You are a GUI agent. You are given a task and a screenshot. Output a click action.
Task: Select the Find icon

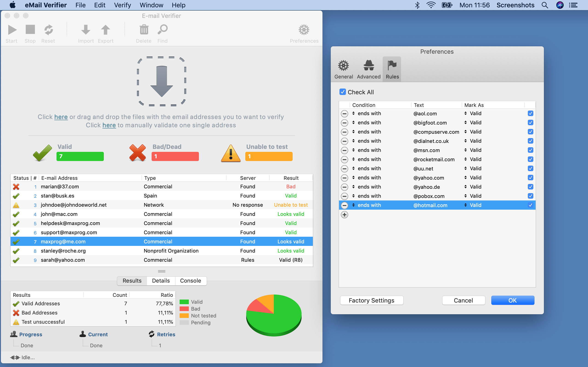pyautogui.click(x=162, y=30)
